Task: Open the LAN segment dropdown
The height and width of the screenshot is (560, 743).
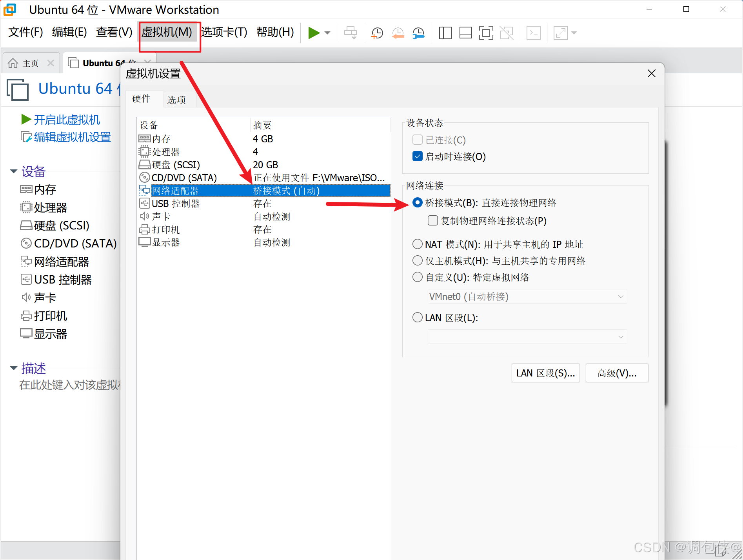Action: [527, 337]
